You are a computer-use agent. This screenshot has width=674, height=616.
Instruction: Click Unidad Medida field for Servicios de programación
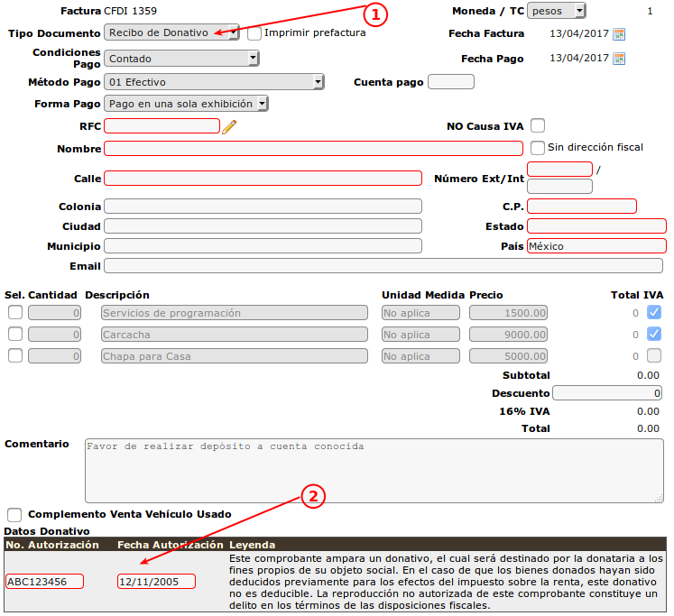[420, 313]
